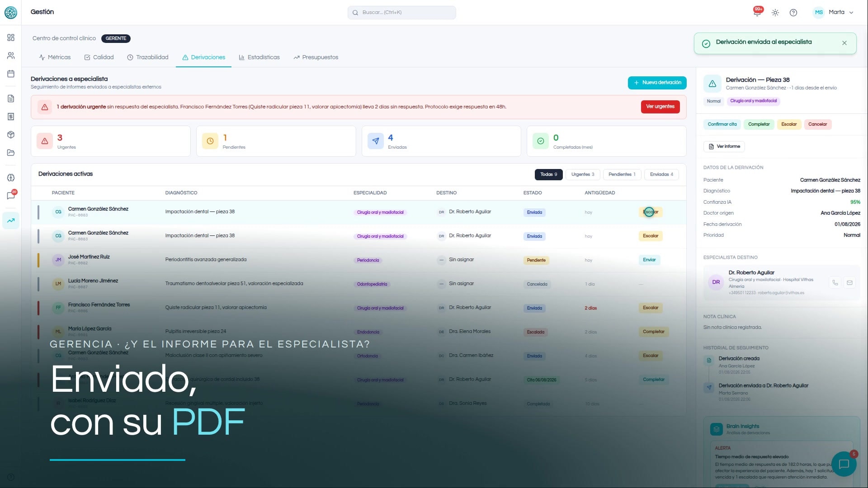Switch to the Presupuestos tab
868x488 pixels.
click(316, 57)
